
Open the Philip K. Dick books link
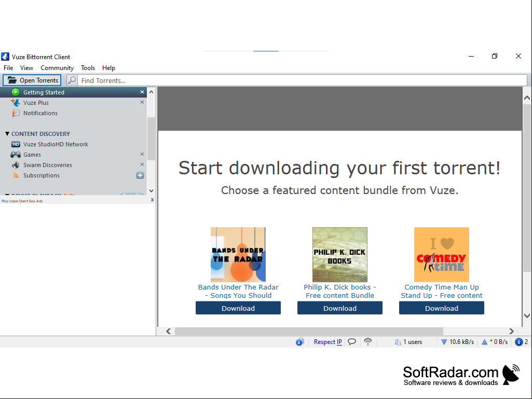click(x=340, y=291)
